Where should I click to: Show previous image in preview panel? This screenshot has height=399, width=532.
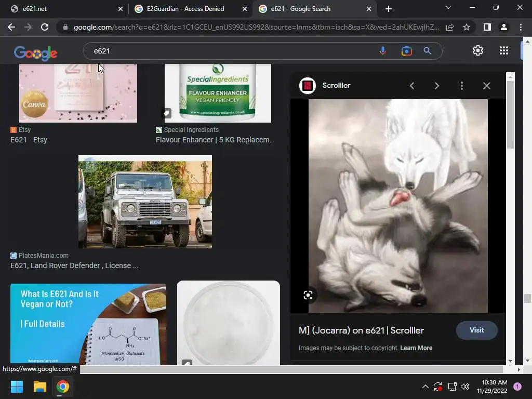point(412,86)
